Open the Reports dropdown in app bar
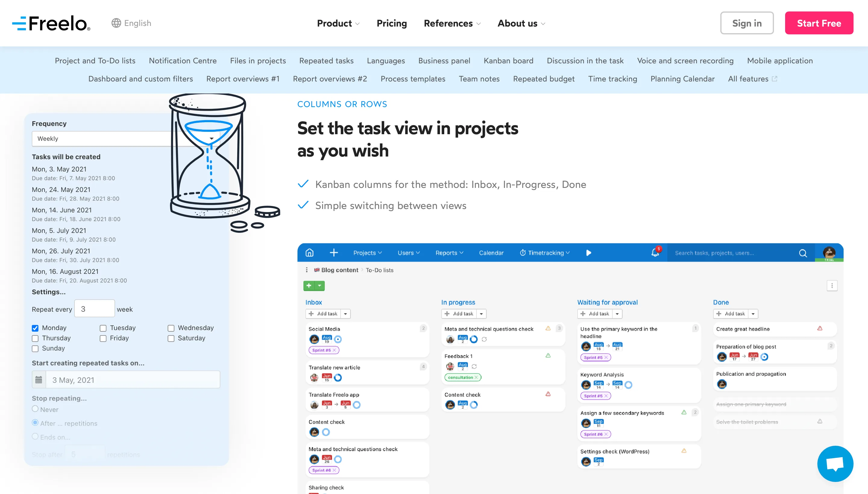 [x=449, y=253]
